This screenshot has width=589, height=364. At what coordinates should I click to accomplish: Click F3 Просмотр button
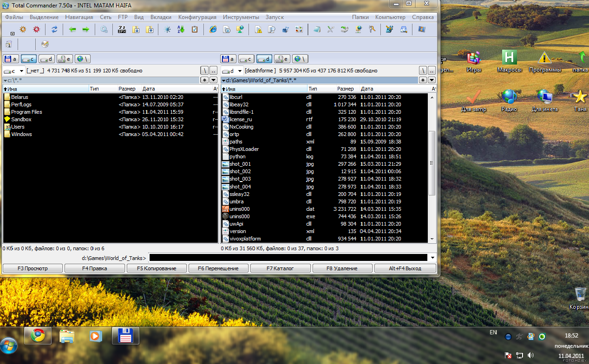(x=33, y=268)
